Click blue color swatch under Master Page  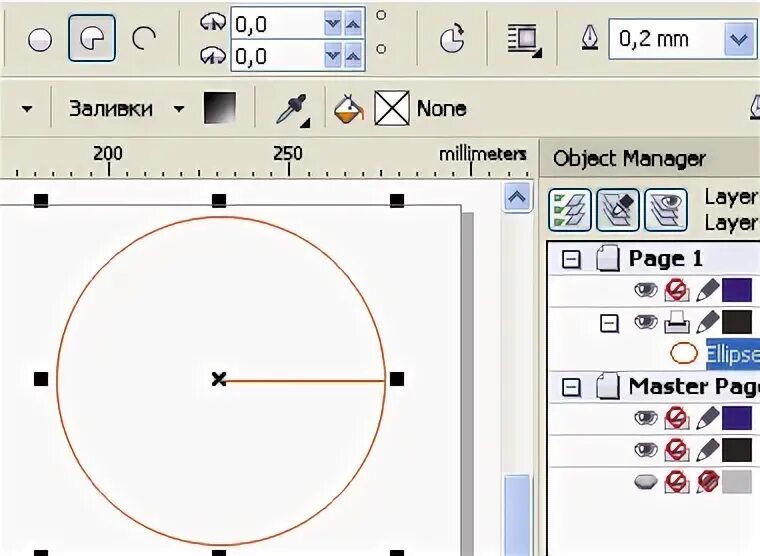[737, 418]
